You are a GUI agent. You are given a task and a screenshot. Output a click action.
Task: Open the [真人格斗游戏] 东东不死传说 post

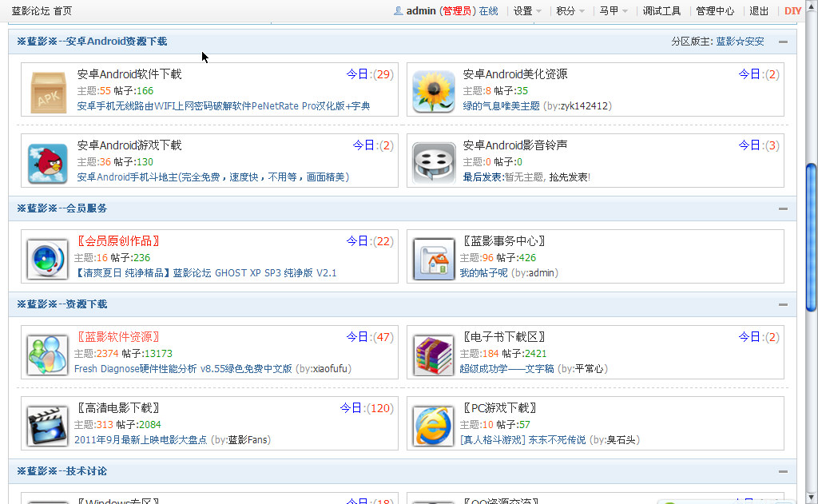pos(522,440)
